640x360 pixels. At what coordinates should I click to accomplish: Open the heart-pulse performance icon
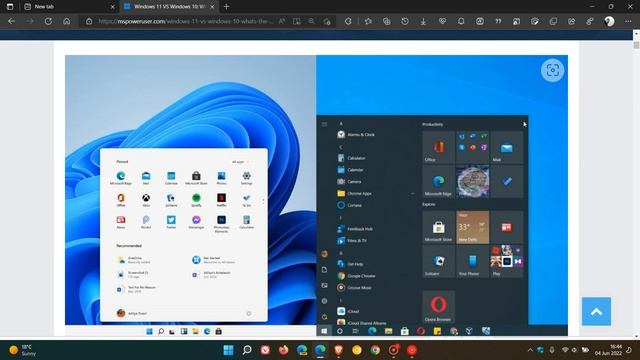(x=442, y=21)
